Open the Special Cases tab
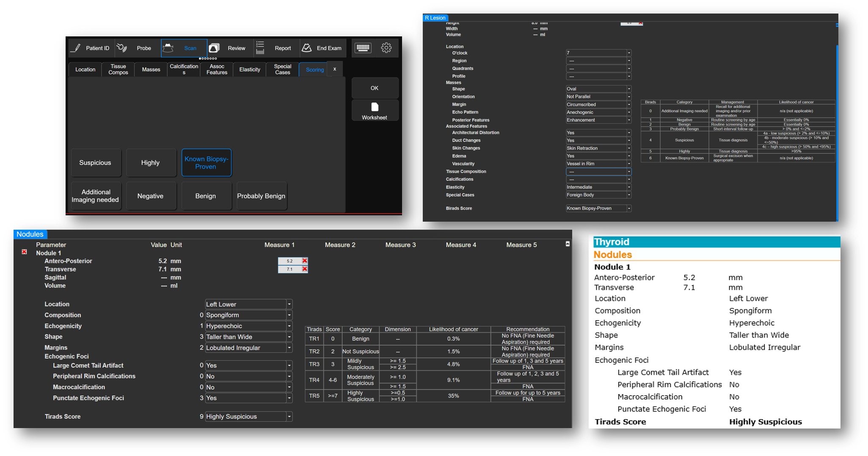868x456 pixels. (282, 69)
